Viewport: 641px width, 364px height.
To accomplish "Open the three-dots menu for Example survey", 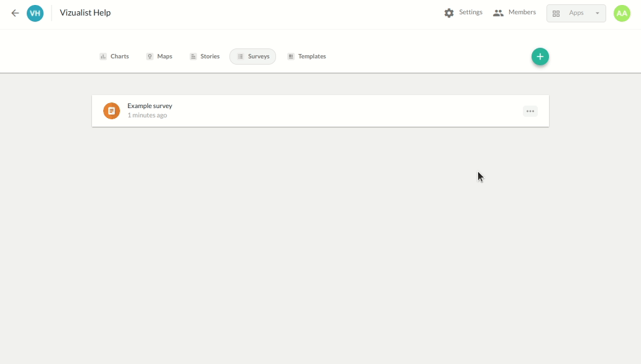I will coord(530,111).
